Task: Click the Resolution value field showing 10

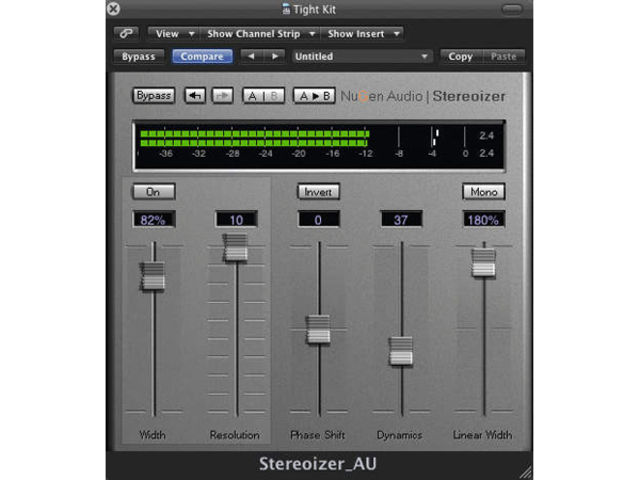Action: tap(236, 220)
